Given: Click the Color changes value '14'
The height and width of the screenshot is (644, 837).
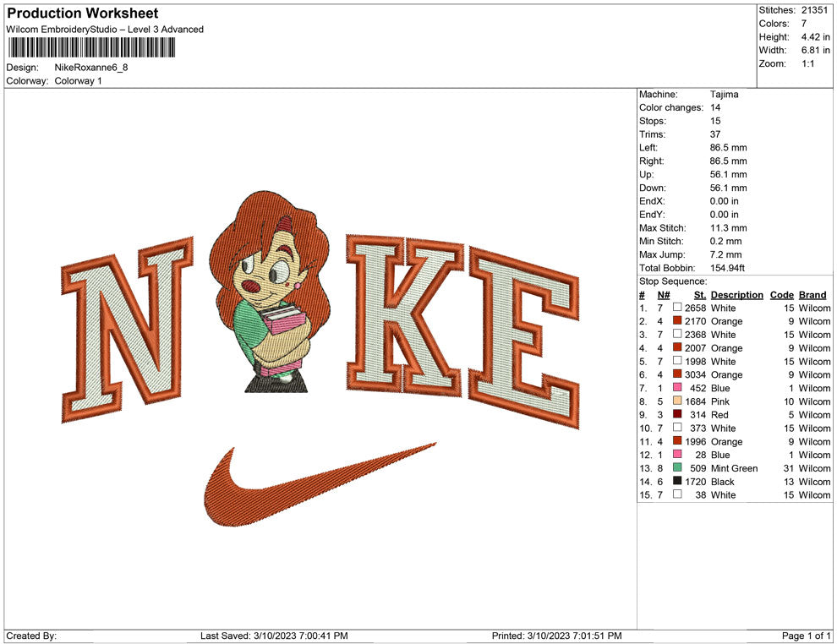Looking at the screenshot, I should pos(715,108).
